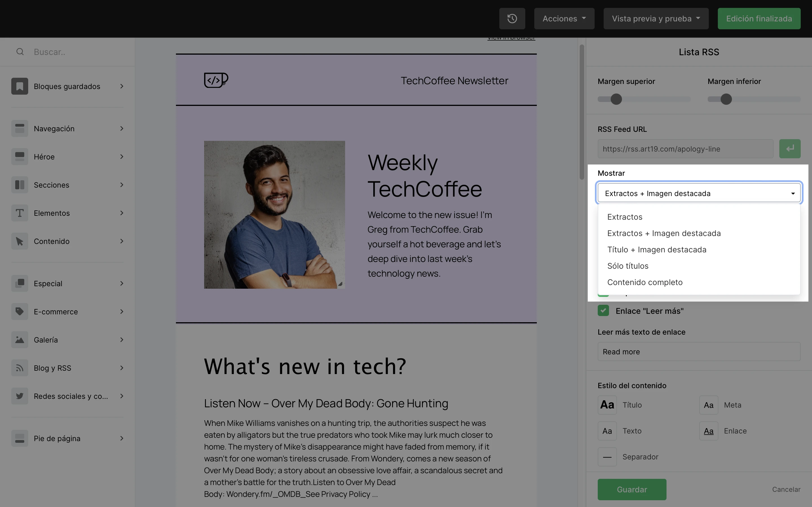Image resolution: width=812 pixels, height=507 pixels.
Task: Collapse the Mostrar select box
Action: [699, 193]
